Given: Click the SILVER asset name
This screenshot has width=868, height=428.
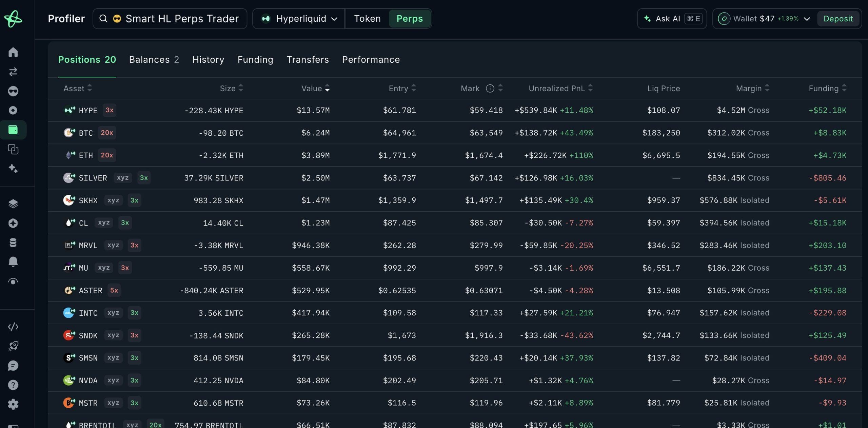Looking at the screenshot, I should point(93,178).
